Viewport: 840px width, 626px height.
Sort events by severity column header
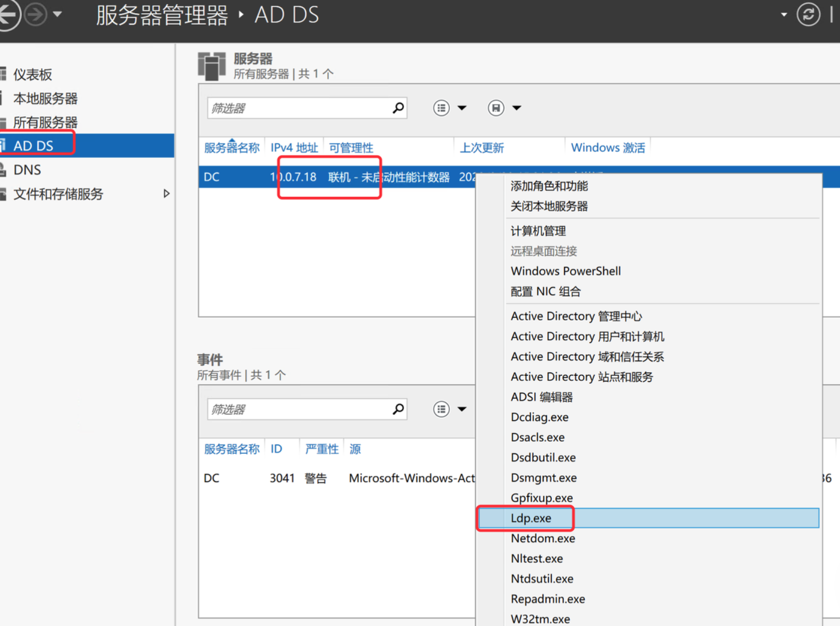(322, 449)
